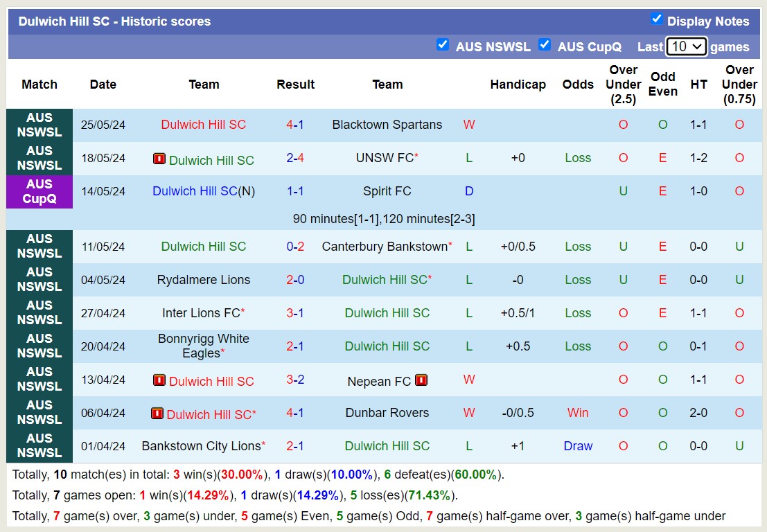
Task: Click the 4-1 result against Blacktown Spartans
Action: coord(295,125)
